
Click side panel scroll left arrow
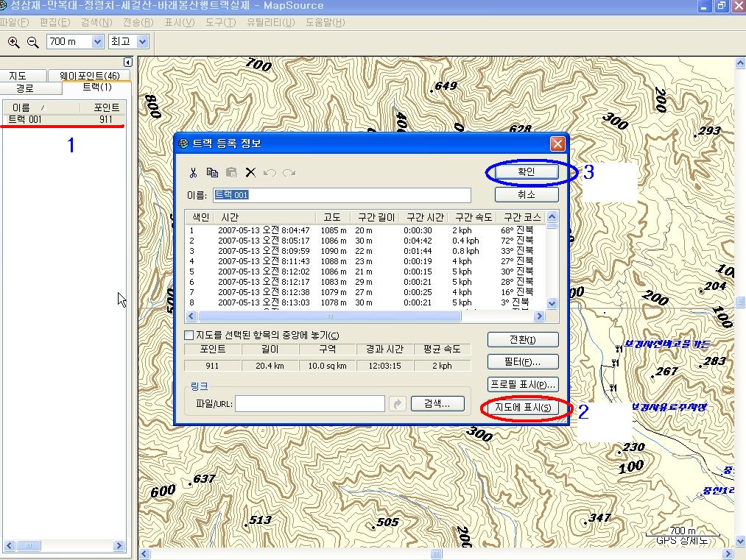9,546
